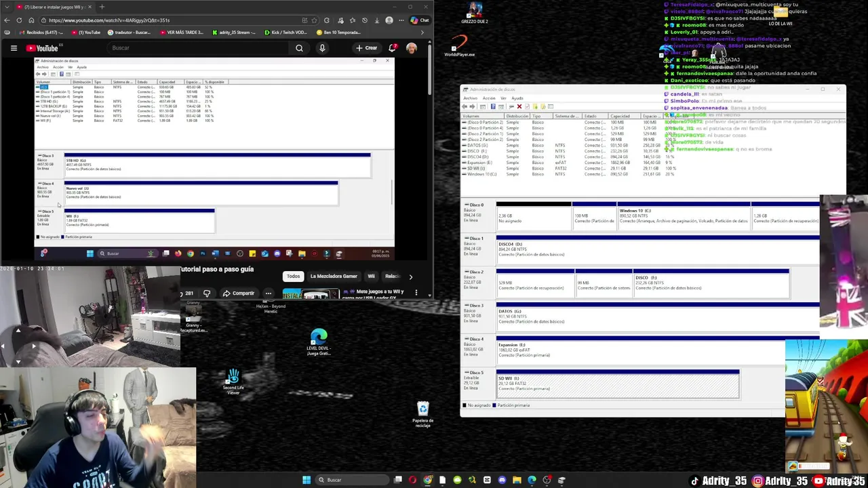
Task: Open browser settings three-dot menu
Action: [402, 20]
